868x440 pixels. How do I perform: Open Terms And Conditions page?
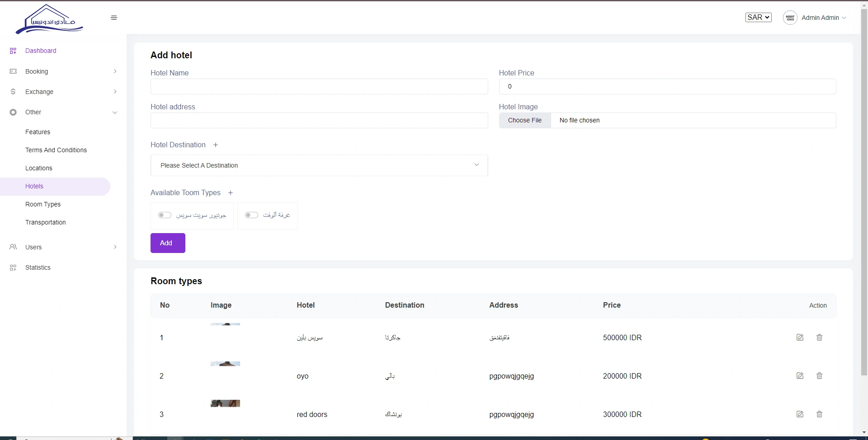[x=56, y=150]
